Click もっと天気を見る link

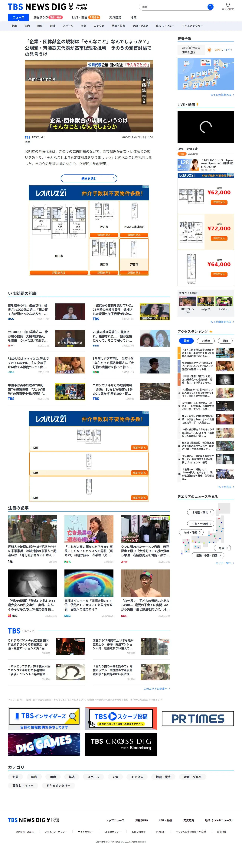click(222, 95)
